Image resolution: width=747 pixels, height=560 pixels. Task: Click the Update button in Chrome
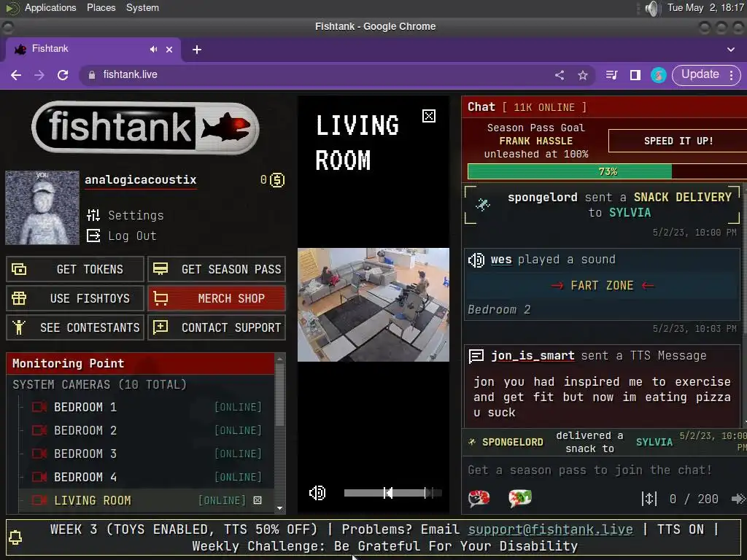pyautogui.click(x=700, y=75)
